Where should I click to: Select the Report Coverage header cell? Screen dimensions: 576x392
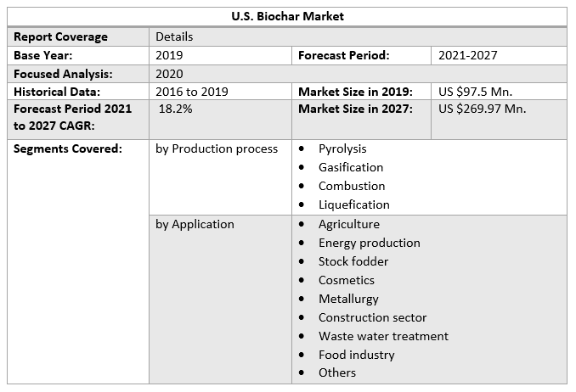(60, 36)
